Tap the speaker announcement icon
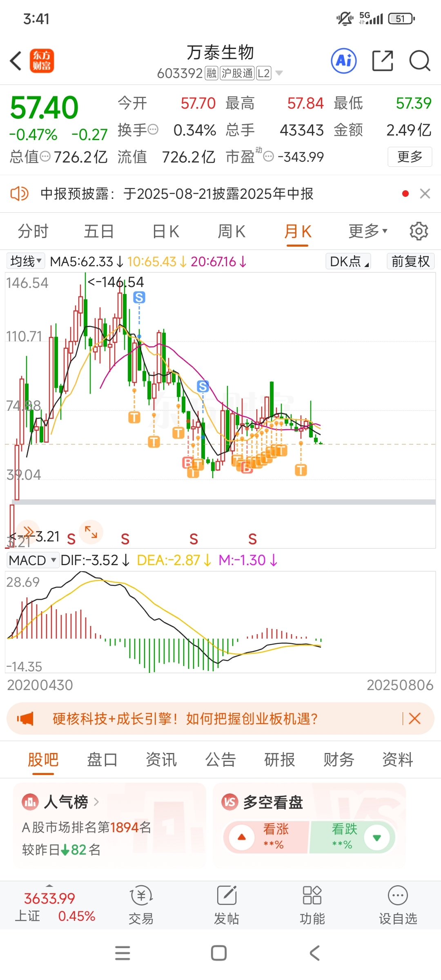The width and height of the screenshot is (441, 980). 19,194
